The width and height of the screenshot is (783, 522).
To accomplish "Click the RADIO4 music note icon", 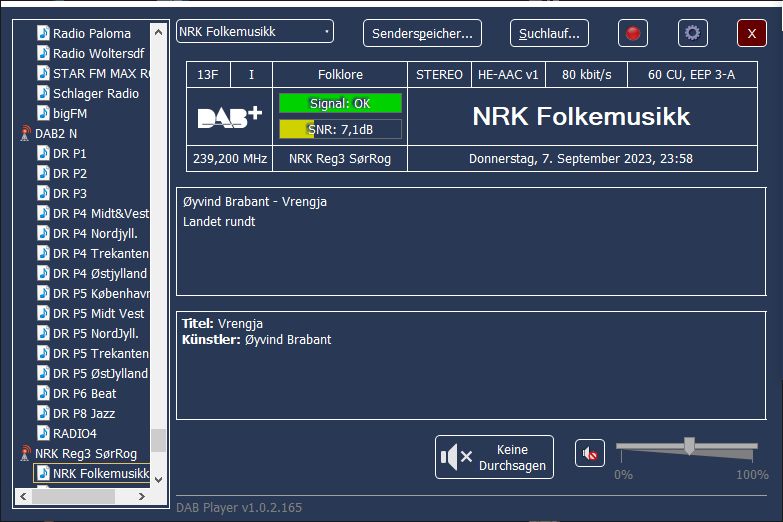I will click(x=43, y=433).
